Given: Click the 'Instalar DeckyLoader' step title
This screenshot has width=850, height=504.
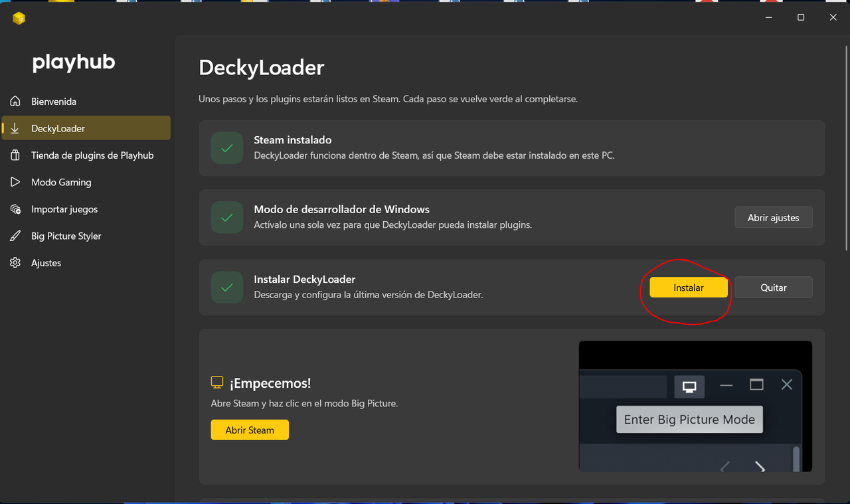Looking at the screenshot, I should [x=305, y=280].
